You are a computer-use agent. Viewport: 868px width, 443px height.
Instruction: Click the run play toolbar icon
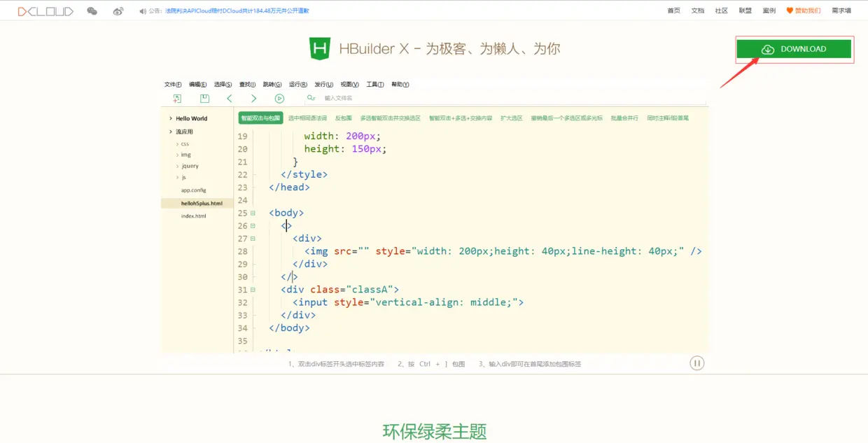click(279, 99)
